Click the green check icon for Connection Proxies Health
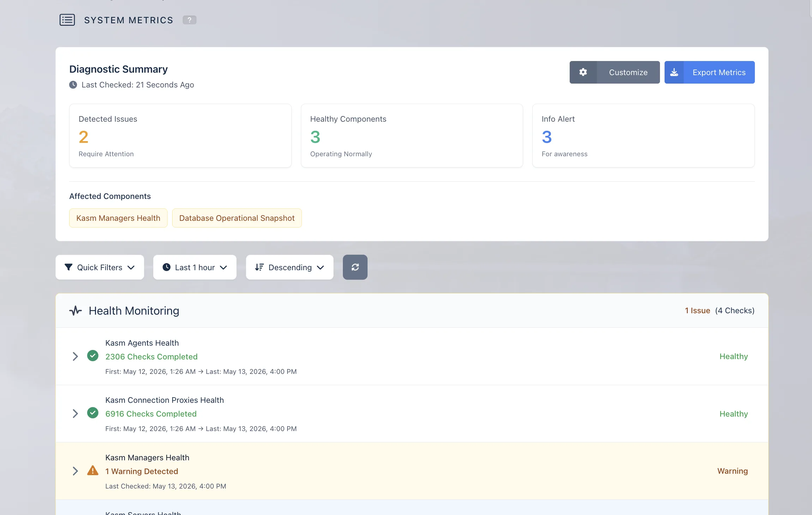Screen dimensions: 812x515 (93, 413)
